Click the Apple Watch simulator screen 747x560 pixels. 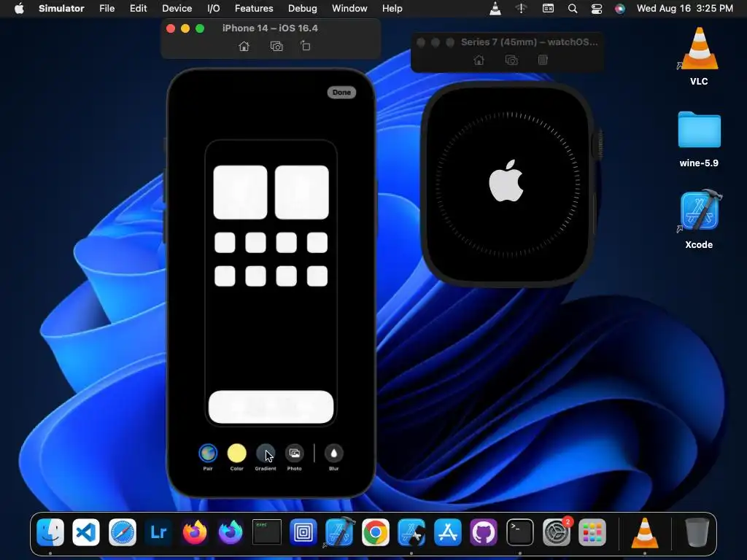508,184
